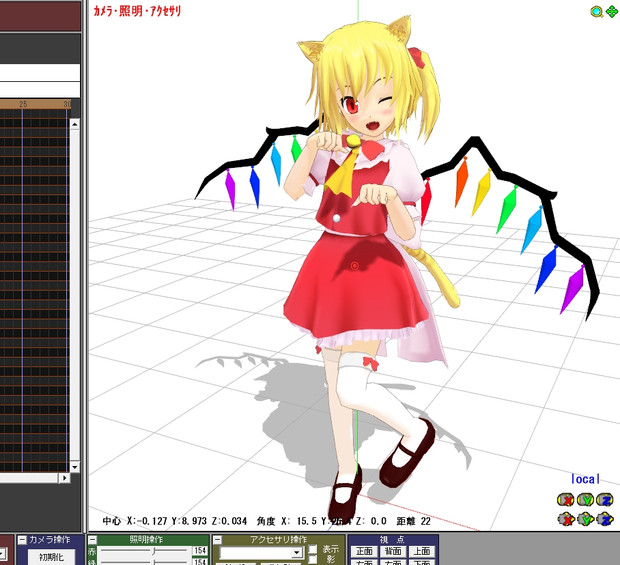The height and width of the screenshot is (565, 620).
Task: Click the X-axis rotation handle icon
Action: [x=566, y=500]
